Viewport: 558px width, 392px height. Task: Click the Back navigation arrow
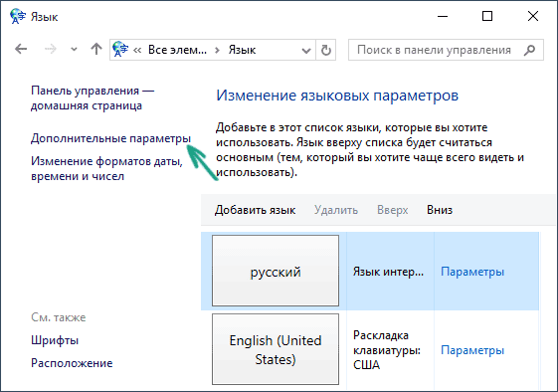coord(21,49)
